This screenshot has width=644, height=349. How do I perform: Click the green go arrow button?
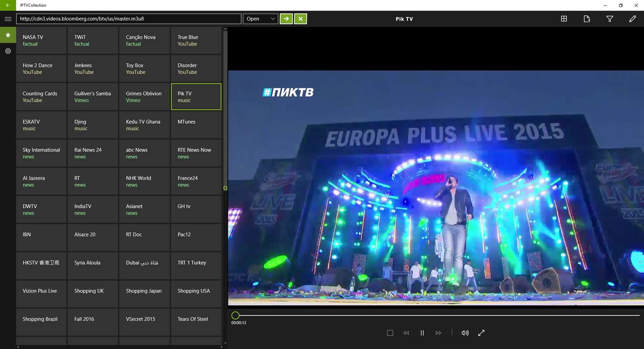coord(286,19)
